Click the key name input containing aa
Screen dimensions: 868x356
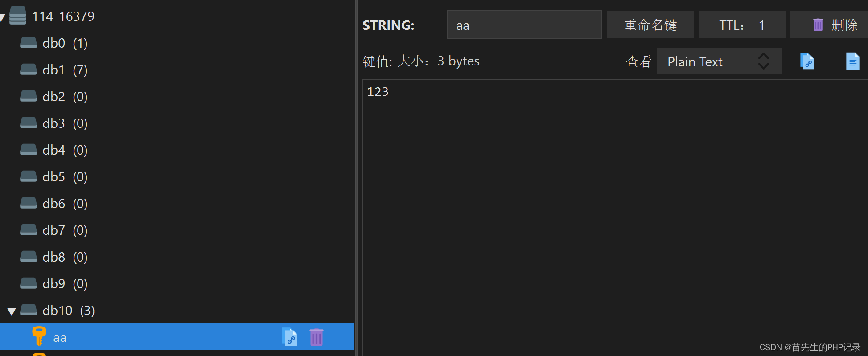pos(524,25)
